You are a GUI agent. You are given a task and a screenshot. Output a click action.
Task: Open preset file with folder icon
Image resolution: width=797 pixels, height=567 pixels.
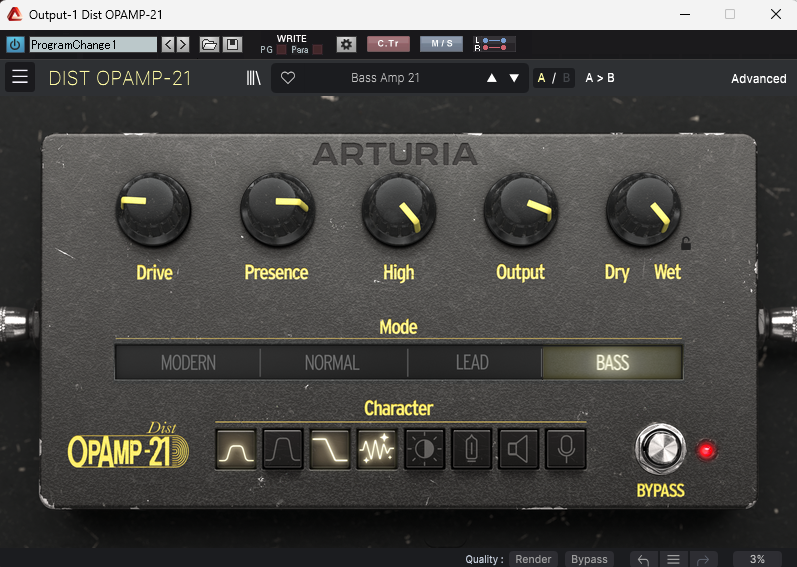[209, 45]
